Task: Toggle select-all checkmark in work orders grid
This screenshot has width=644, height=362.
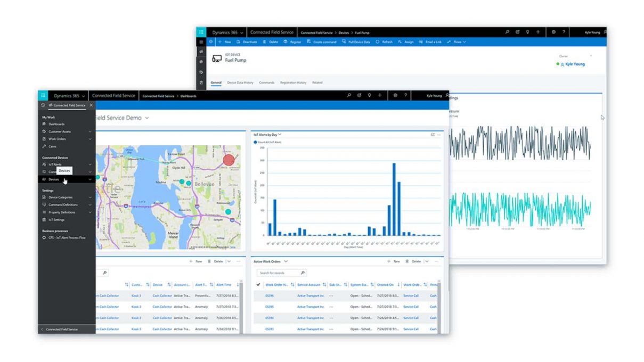Action: pyautogui.click(x=258, y=285)
